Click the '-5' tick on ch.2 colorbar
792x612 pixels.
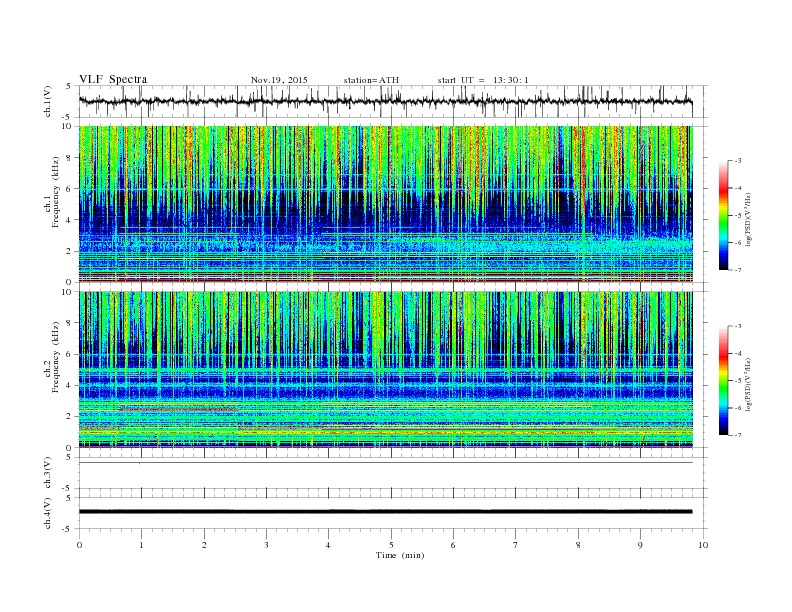pos(737,381)
